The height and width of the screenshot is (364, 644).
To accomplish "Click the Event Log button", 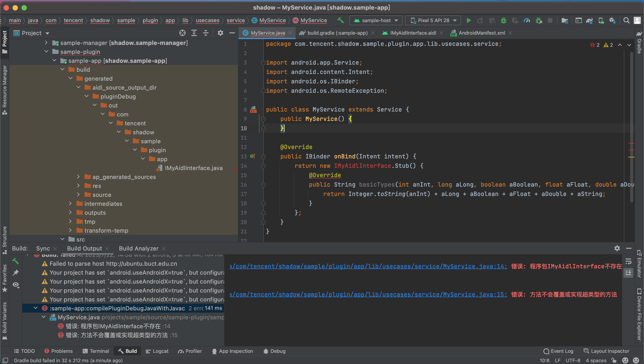I will (x=562, y=351).
